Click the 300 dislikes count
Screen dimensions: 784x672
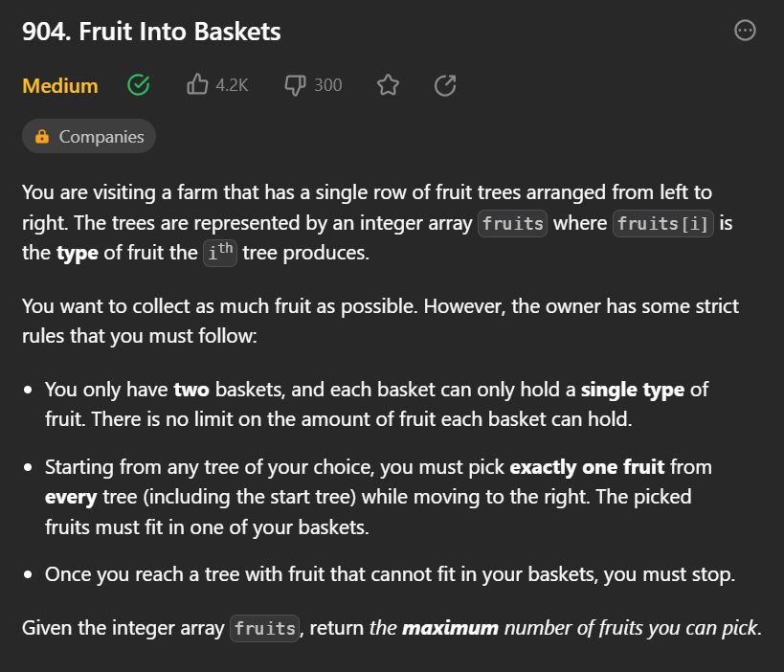click(x=328, y=85)
